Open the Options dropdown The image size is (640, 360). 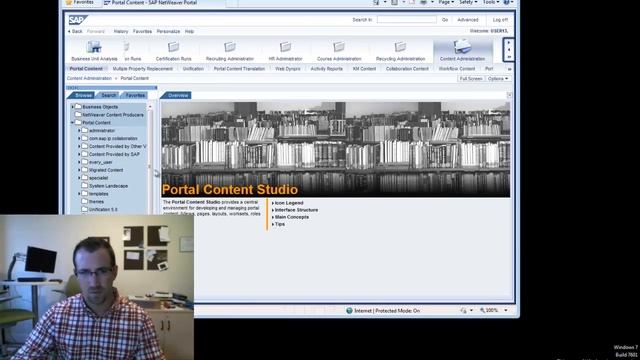point(498,78)
